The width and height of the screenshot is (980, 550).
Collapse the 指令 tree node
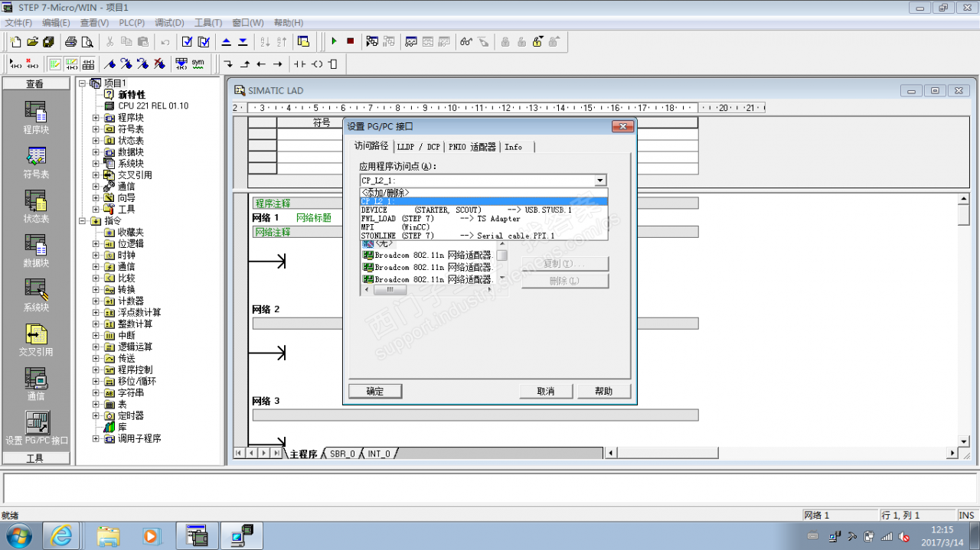point(82,221)
